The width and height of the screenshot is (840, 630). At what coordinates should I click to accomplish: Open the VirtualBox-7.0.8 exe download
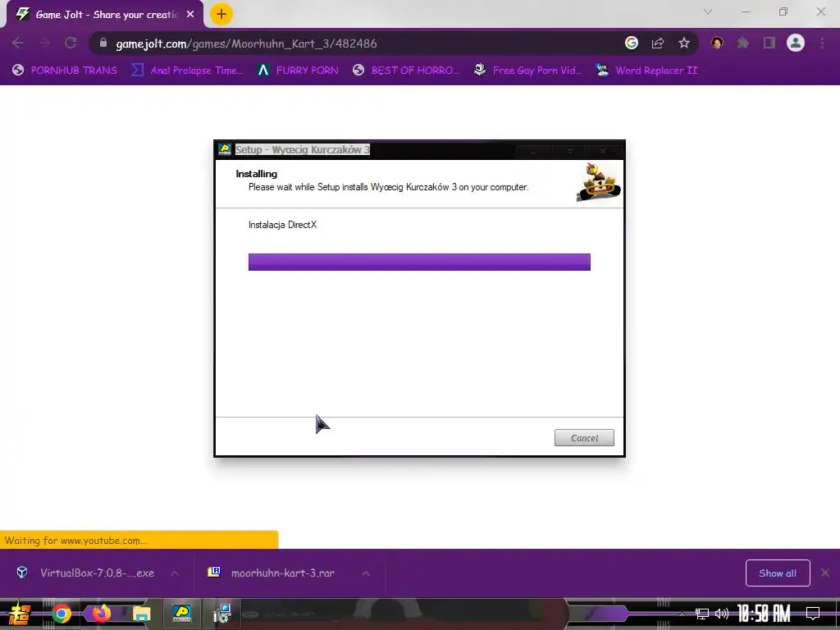pos(97,573)
